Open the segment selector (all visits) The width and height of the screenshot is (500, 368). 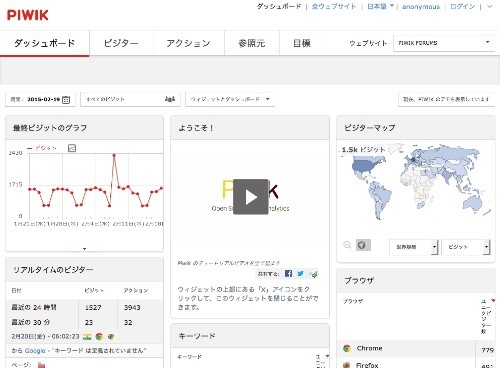[x=130, y=99]
